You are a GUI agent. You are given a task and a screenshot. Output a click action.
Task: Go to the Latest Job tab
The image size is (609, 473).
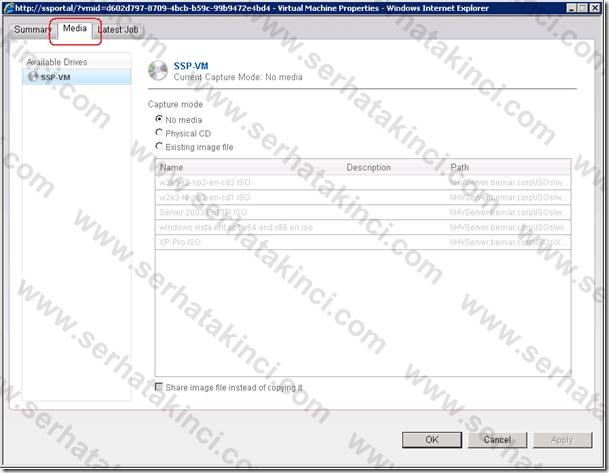[118, 30]
